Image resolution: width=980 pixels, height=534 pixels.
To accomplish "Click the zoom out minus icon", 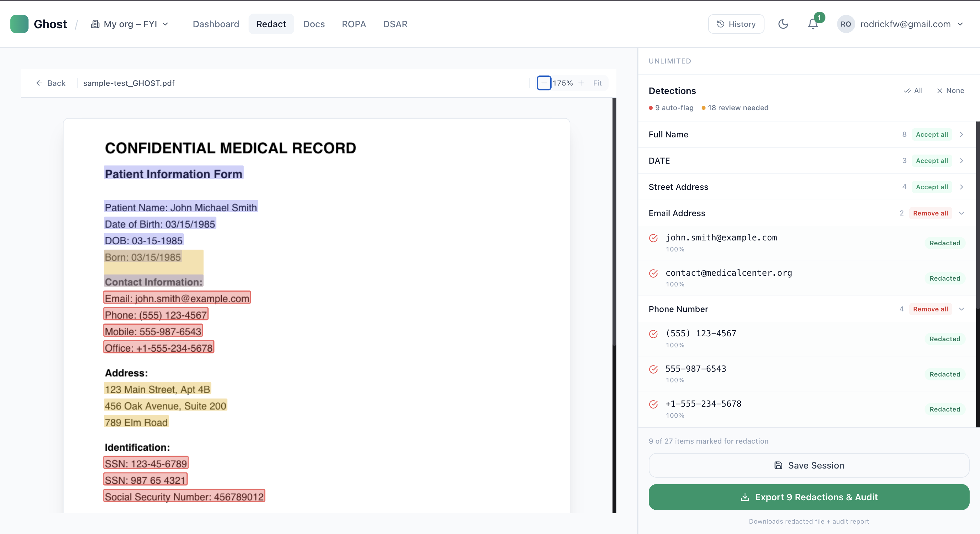I will point(544,83).
